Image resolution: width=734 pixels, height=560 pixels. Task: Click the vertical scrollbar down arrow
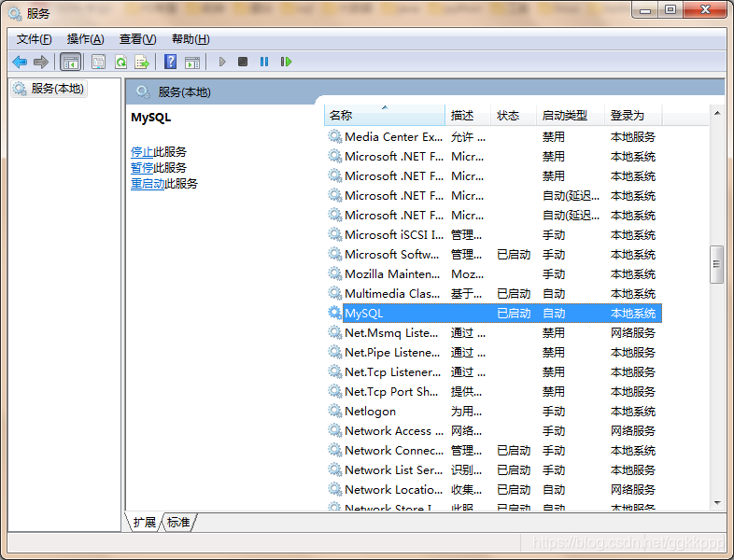(x=716, y=503)
